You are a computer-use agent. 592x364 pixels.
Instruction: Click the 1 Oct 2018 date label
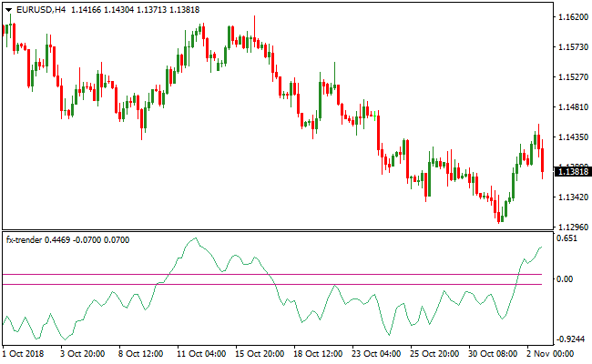point(25,354)
